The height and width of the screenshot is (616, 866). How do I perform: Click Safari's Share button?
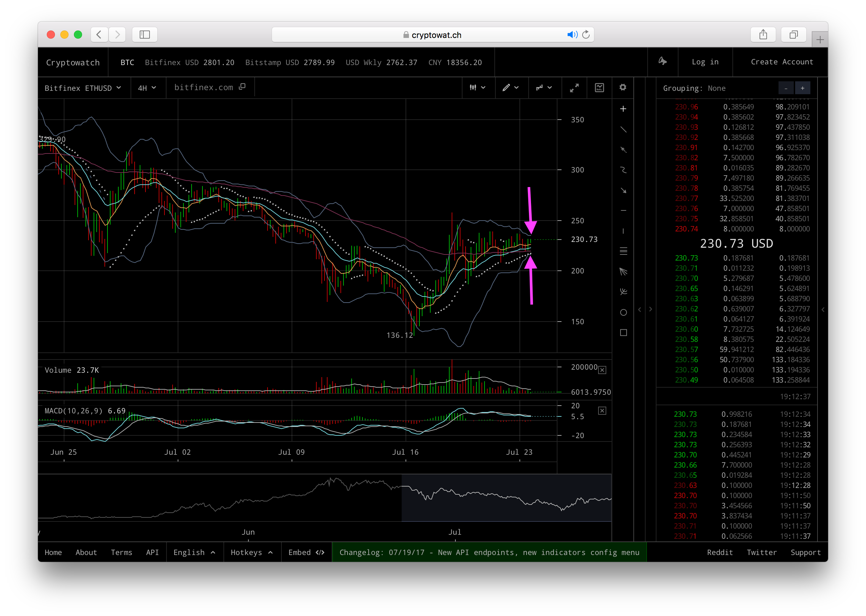coord(763,35)
